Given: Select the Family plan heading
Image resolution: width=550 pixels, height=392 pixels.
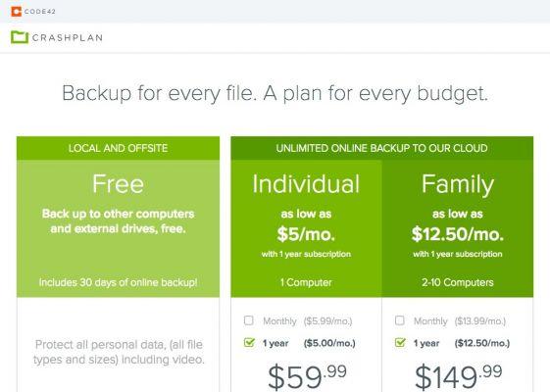Looking at the screenshot, I should coord(458,185).
